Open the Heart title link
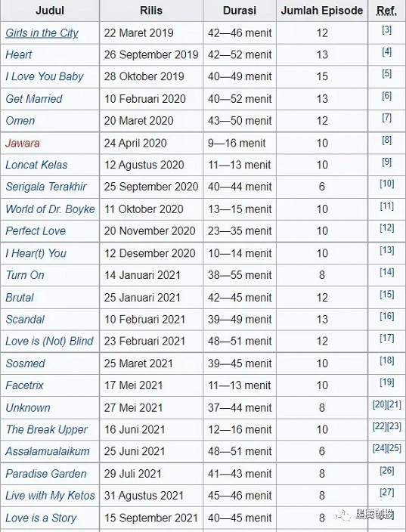 [19, 54]
